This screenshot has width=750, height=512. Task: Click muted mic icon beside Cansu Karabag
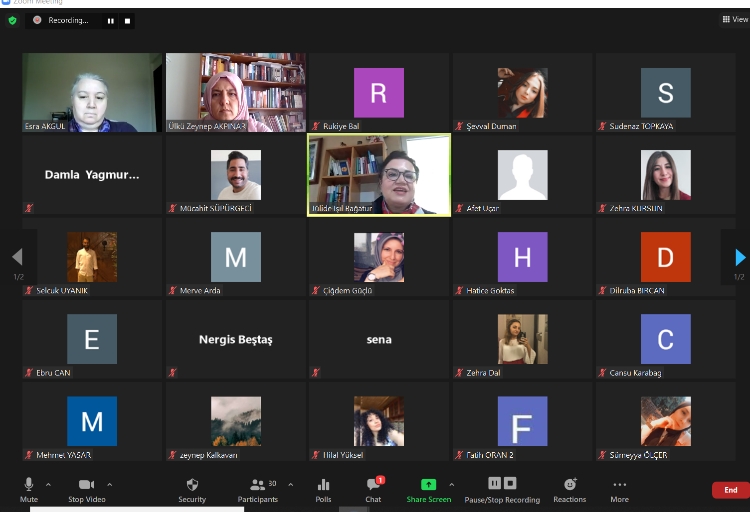click(x=602, y=373)
